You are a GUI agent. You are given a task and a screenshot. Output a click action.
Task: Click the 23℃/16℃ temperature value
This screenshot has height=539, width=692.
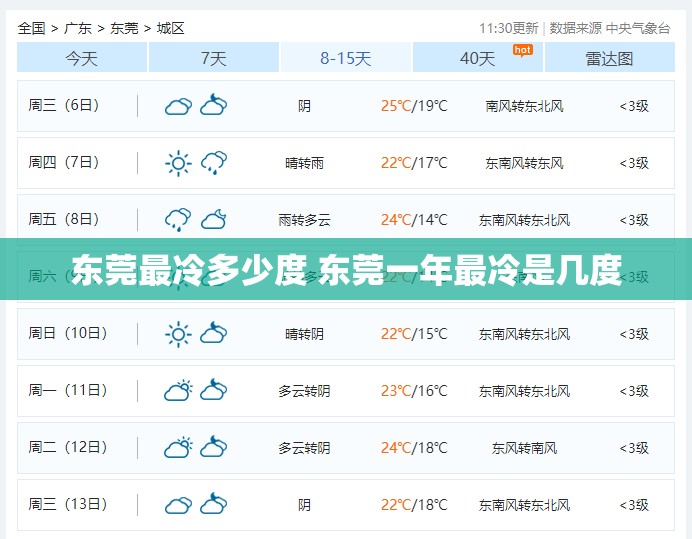click(414, 391)
